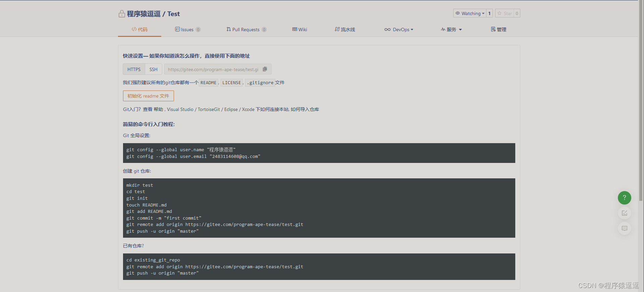Viewport: 644px width, 292px height.
Task: Open the chat message floating icon
Action: [624, 228]
